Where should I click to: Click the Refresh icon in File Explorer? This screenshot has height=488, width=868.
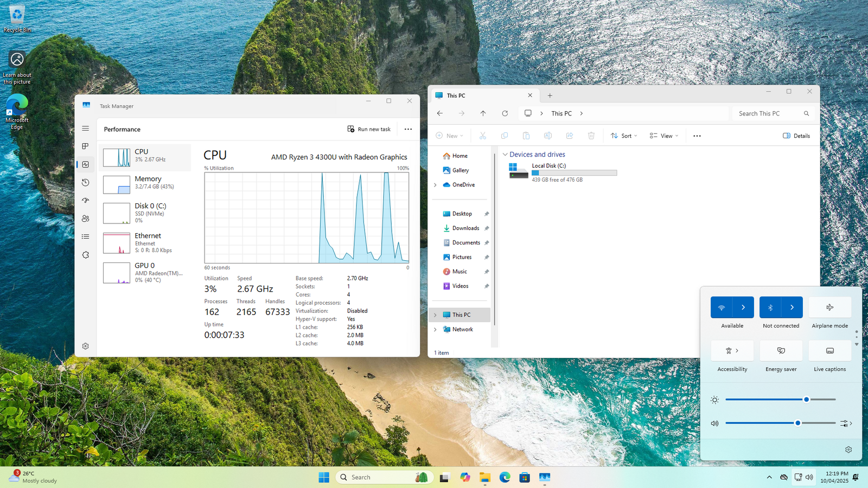505,113
